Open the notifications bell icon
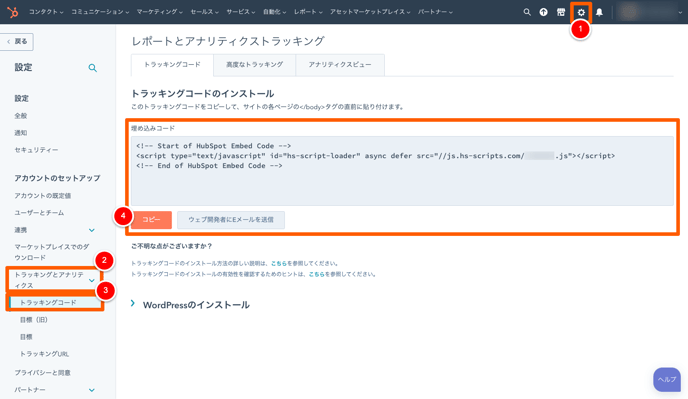 point(599,12)
